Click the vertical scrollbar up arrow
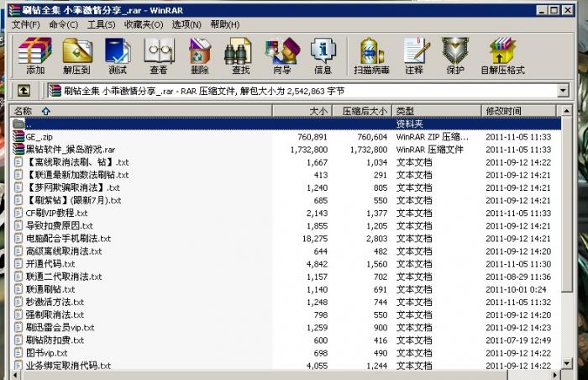This screenshot has height=380, width=588. 567,111
